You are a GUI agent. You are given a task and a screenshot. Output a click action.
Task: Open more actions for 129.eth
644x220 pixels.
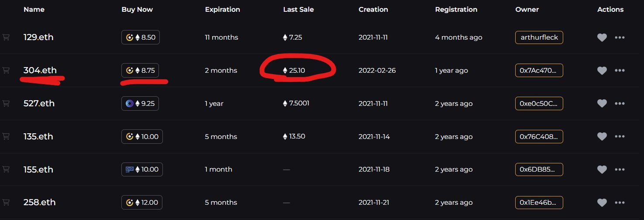coord(620,37)
